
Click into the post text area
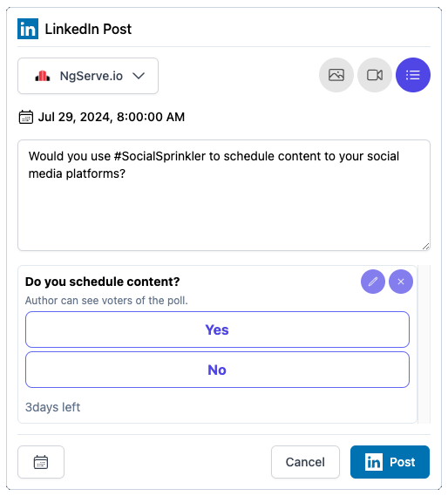click(224, 195)
